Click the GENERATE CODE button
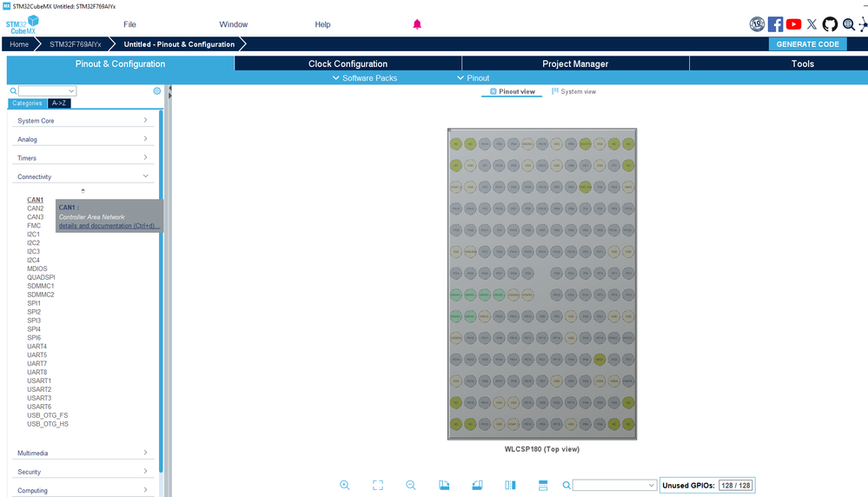 point(808,44)
